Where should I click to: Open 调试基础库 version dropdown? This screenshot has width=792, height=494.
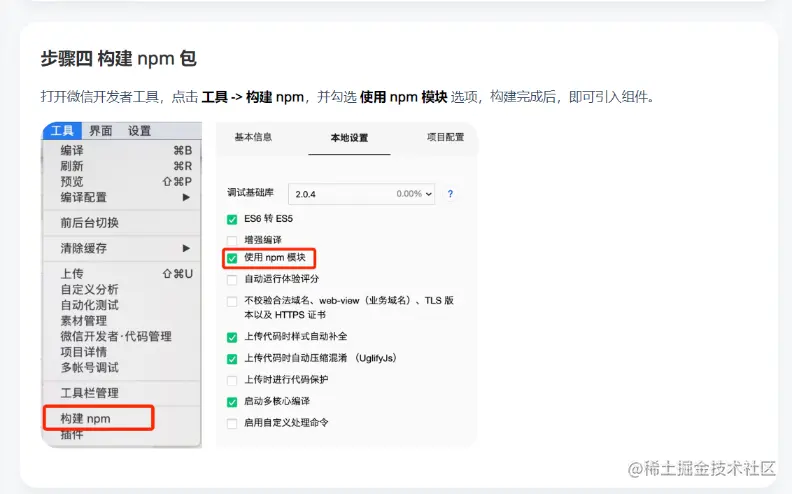[x=362, y=194]
